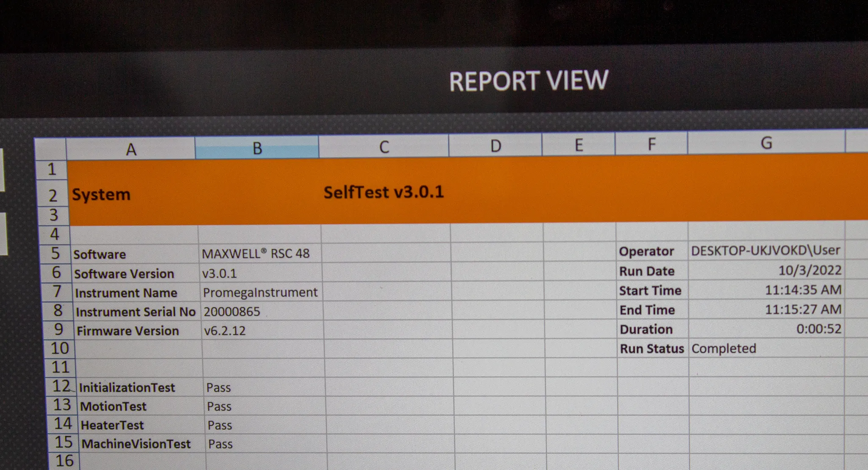The image size is (868, 470).
Task: Click the '11:15:27 AM' cell
Action: 767,309
